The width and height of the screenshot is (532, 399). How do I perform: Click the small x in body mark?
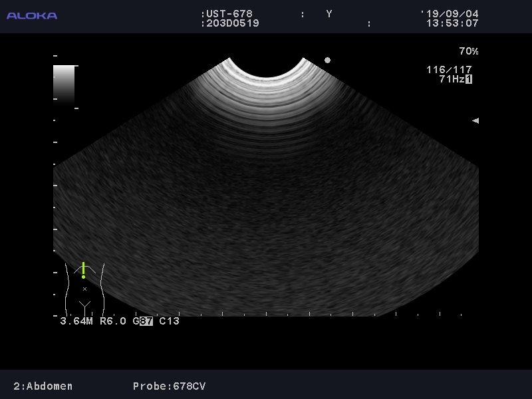pyautogui.click(x=84, y=289)
